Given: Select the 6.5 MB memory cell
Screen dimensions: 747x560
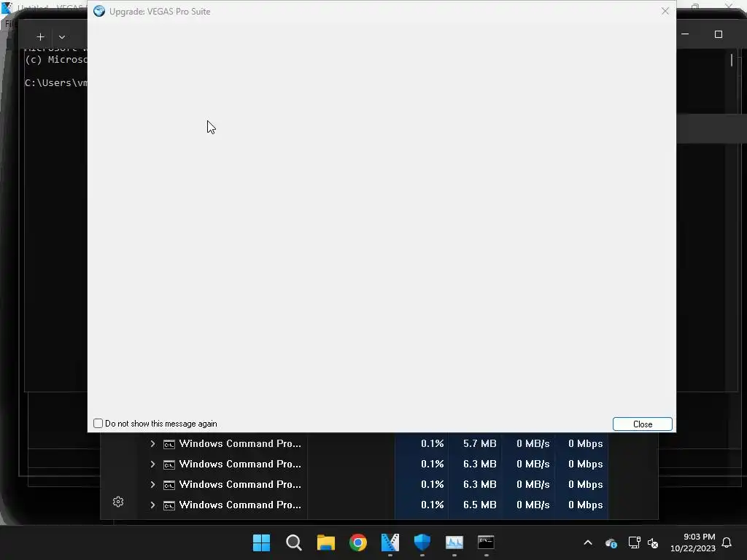Looking at the screenshot, I should [x=475, y=505].
